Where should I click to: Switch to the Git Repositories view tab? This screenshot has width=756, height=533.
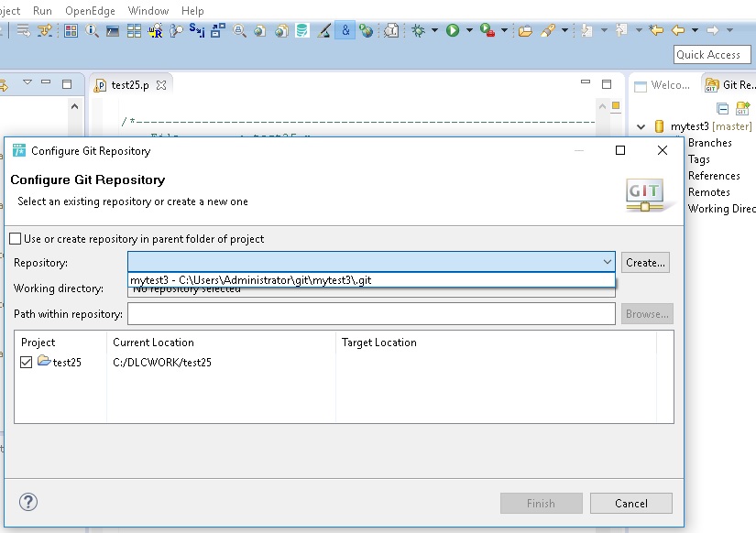[x=730, y=85]
